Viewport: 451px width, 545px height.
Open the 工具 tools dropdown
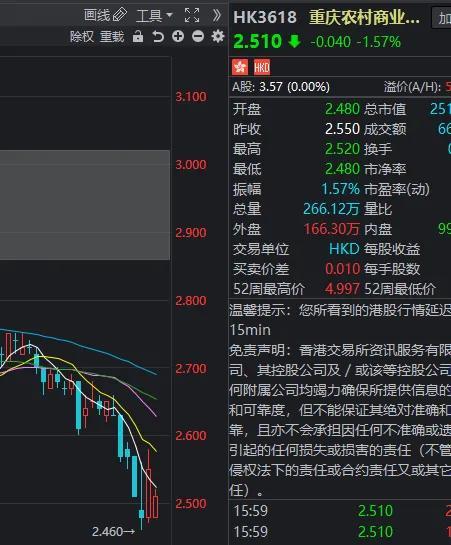click(154, 16)
